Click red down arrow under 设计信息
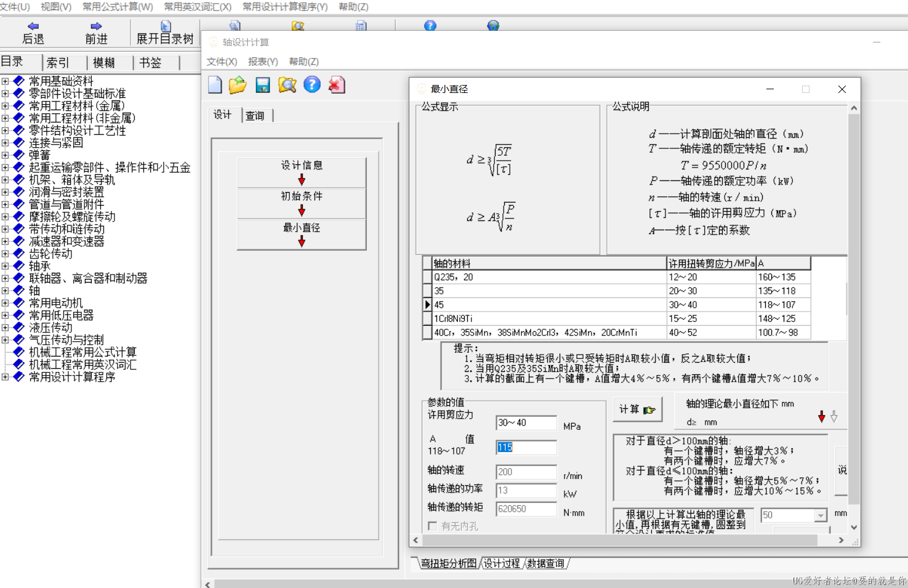This screenshot has width=908, height=588. (x=302, y=179)
